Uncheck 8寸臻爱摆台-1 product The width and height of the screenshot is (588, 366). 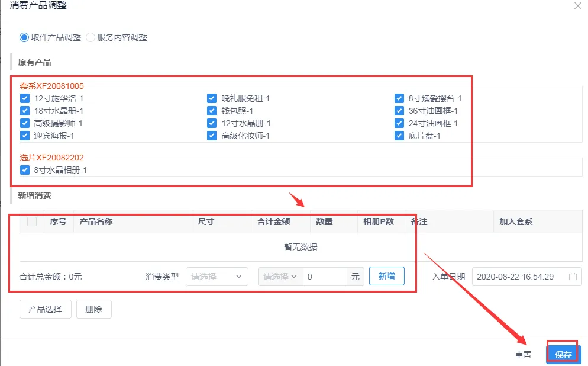399,98
